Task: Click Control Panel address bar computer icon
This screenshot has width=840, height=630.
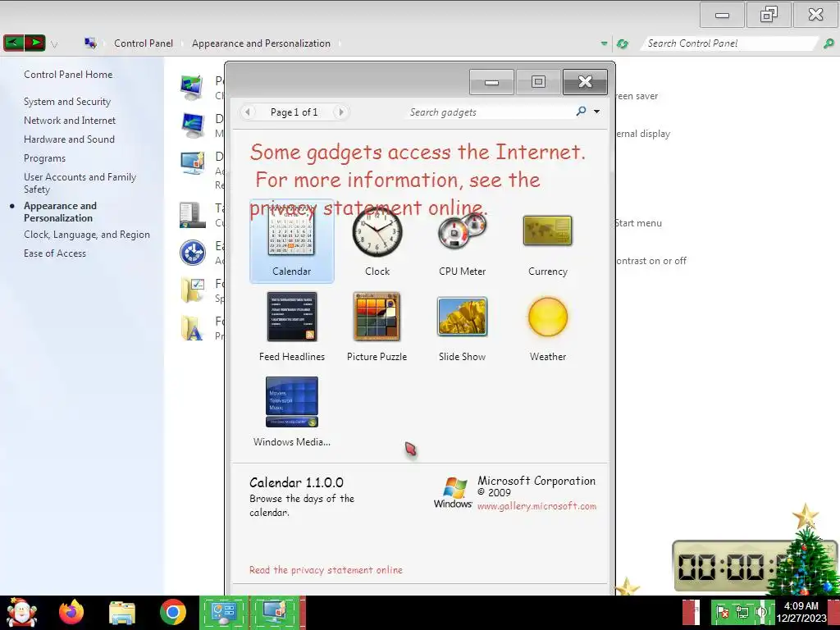Action: [x=90, y=43]
